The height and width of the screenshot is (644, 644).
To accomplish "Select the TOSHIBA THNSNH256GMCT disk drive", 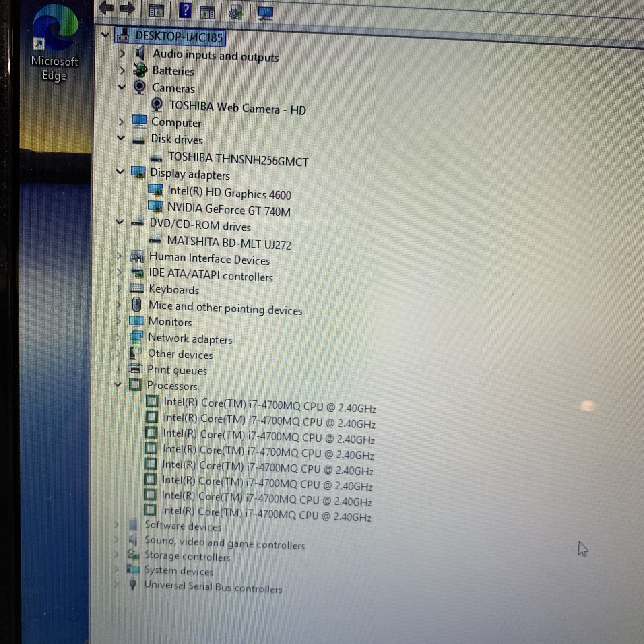I will tap(238, 159).
